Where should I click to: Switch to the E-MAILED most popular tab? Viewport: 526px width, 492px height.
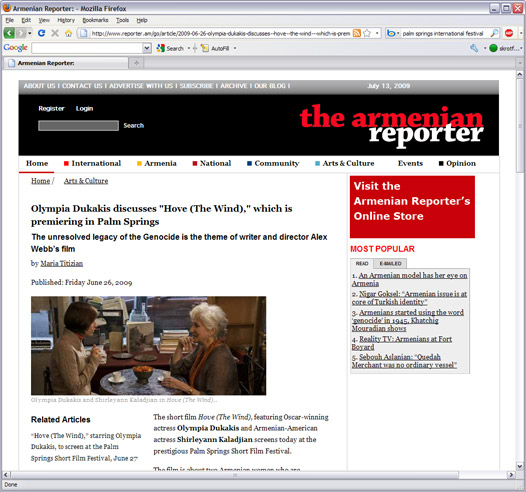coord(390,264)
